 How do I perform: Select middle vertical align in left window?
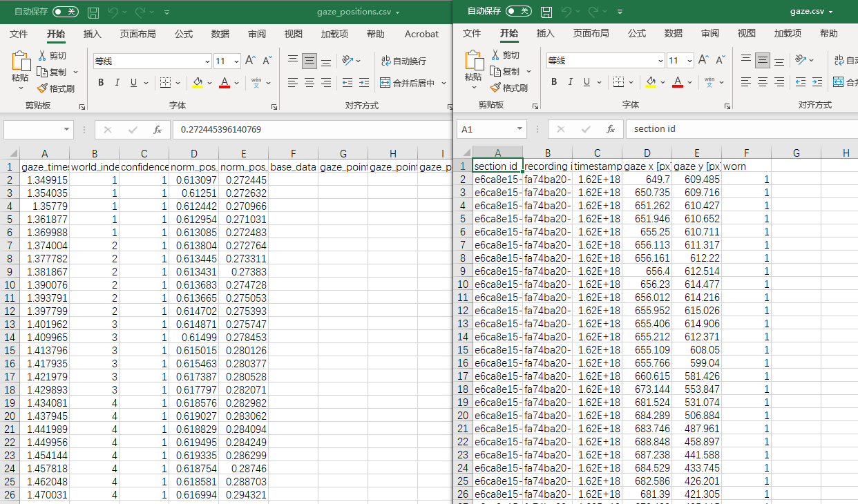[x=309, y=61]
